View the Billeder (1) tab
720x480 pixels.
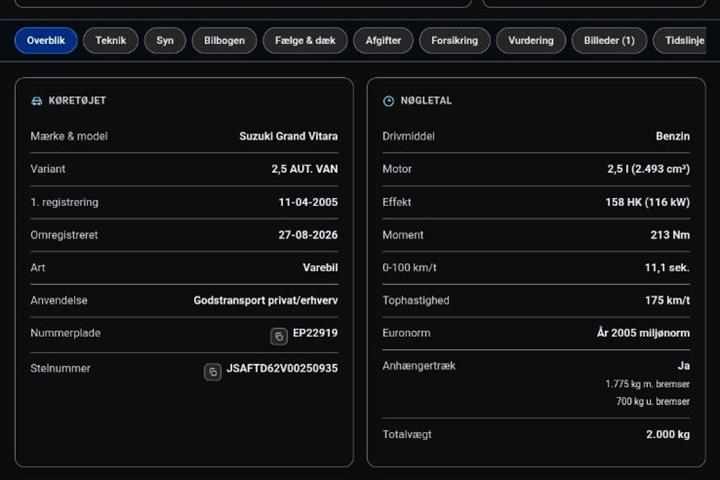609,40
